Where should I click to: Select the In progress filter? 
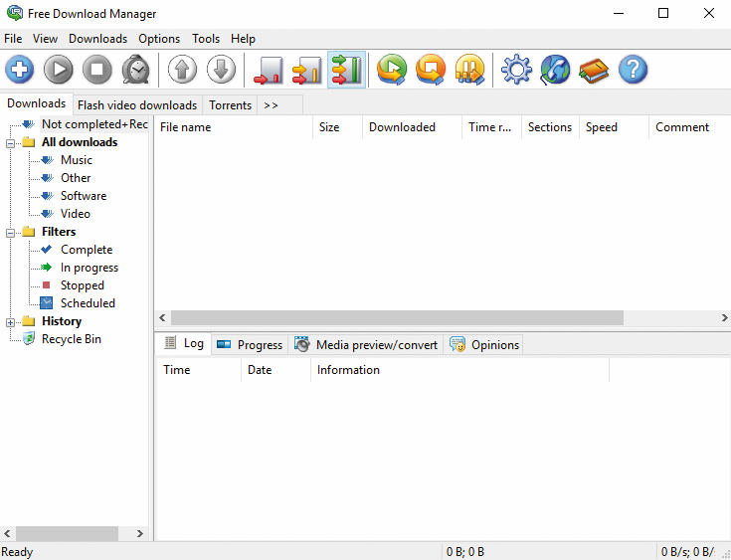90,268
